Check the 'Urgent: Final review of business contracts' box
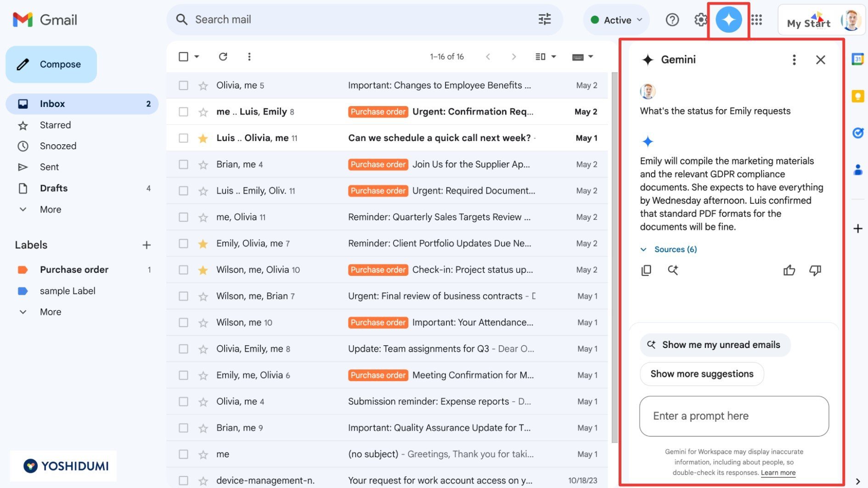 (183, 296)
